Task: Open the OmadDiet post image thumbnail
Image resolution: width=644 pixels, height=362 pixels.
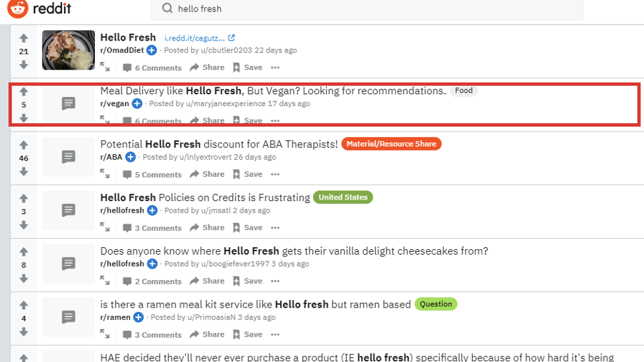Action: [68, 50]
